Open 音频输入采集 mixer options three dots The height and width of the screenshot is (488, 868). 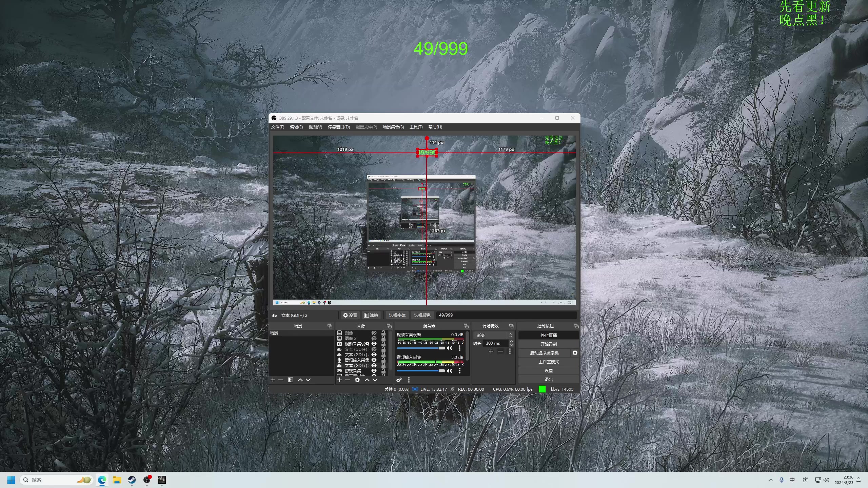tap(460, 371)
